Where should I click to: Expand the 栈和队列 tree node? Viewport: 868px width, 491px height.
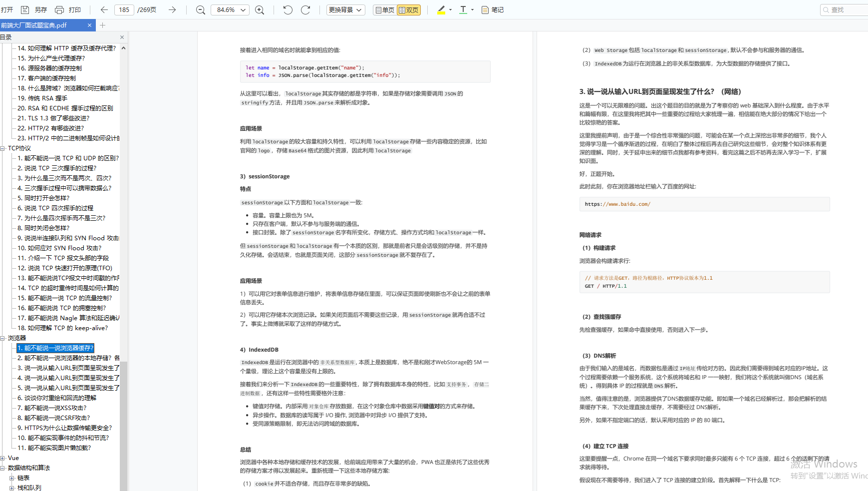pyautogui.click(x=12, y=488)
